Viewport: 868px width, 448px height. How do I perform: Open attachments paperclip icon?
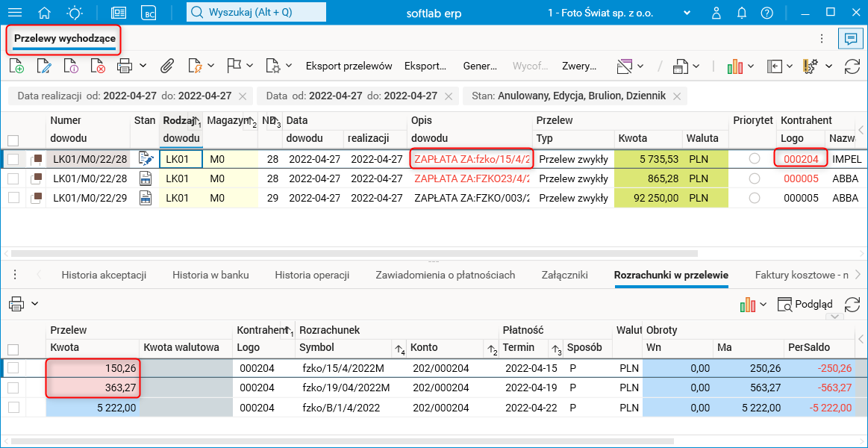(166, 66)
